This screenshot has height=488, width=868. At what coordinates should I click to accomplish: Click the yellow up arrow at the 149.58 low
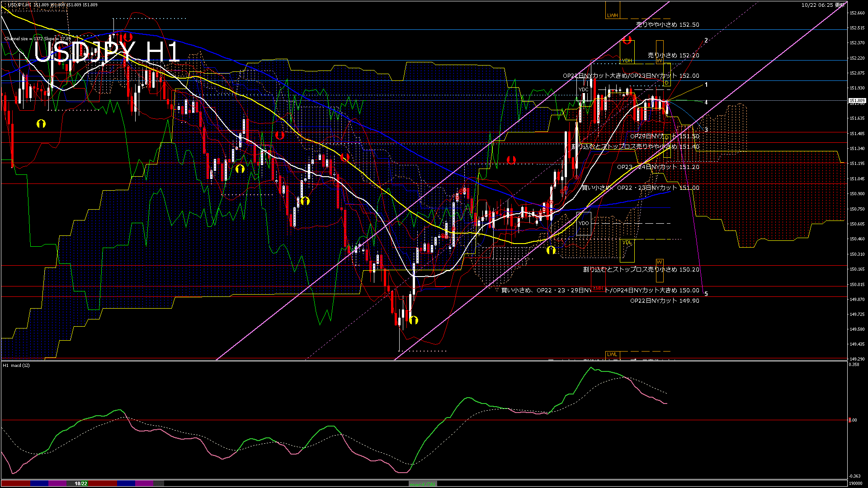coord(414,320)
